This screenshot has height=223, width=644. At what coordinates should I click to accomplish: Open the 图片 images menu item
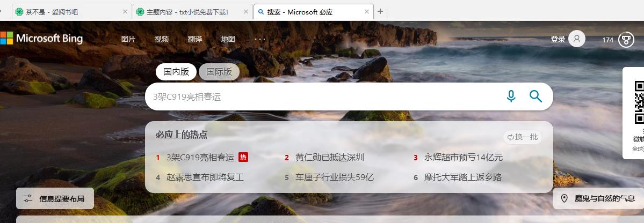[x=128, y=39]
